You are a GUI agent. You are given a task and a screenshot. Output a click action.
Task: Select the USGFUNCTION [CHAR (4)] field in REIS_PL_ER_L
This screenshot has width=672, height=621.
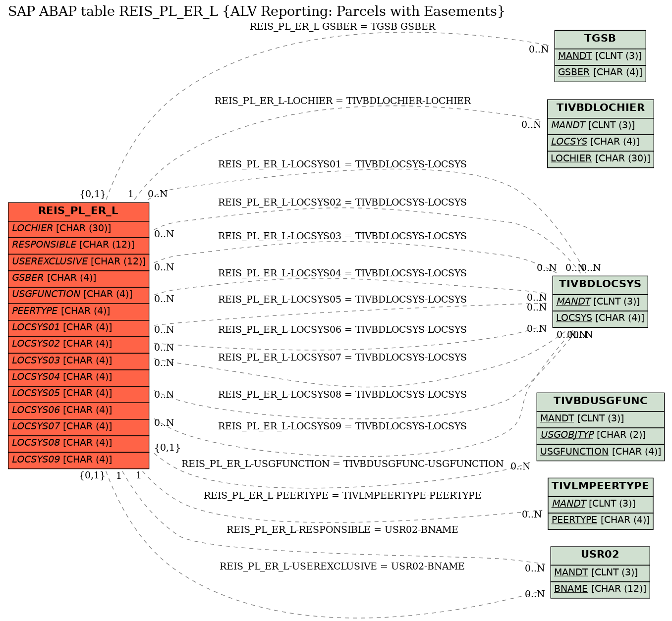[x=78, y=295]
